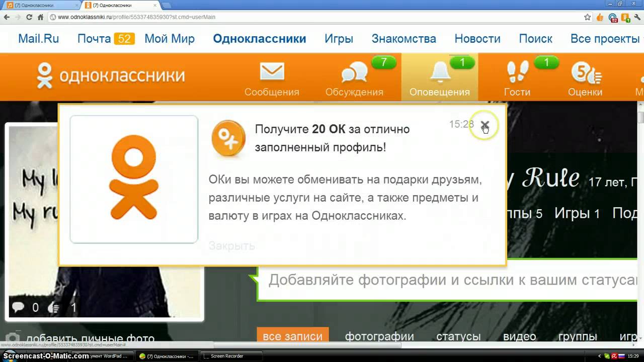Click the Одноклассники logo in orange header
644x362 pixels.
[x=111, y=76]
